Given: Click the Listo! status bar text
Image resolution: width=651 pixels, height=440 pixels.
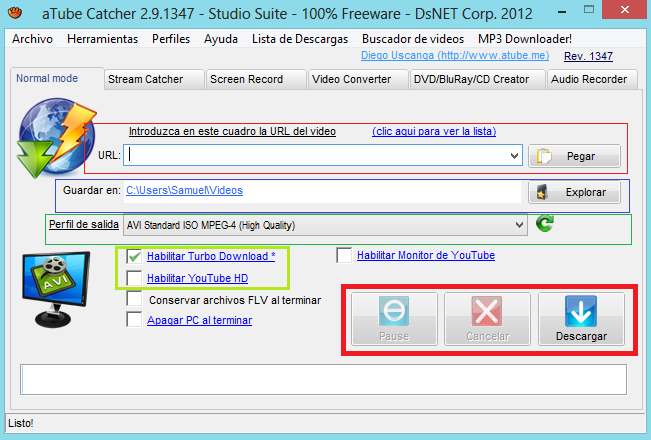Looking at the screenshot, I should [x=21, y=423].
